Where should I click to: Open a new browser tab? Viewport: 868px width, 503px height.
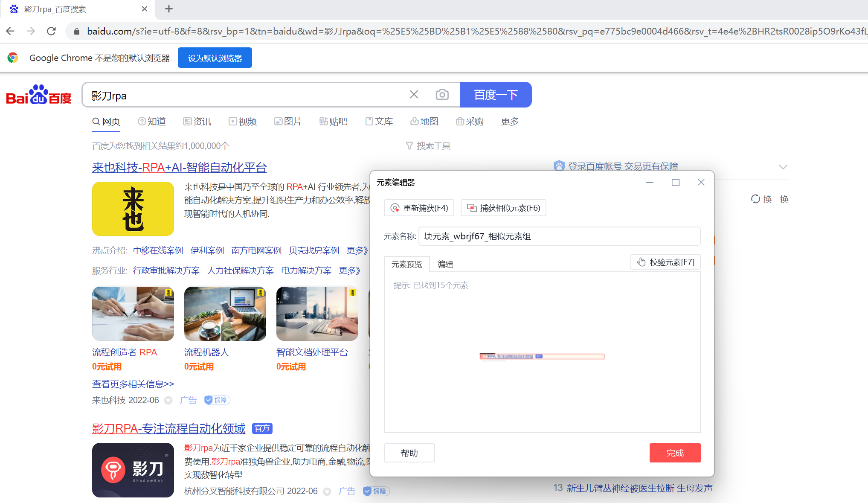[x=169, y=9]
